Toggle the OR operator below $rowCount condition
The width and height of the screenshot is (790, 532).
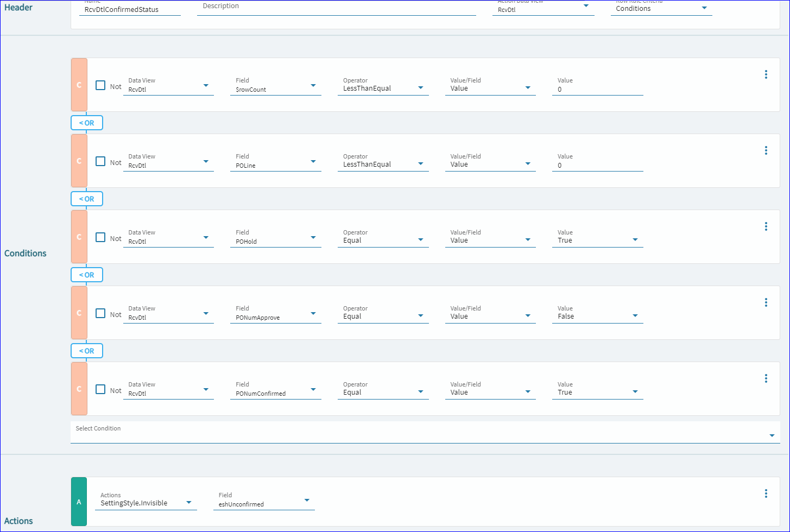pos(87,123)
